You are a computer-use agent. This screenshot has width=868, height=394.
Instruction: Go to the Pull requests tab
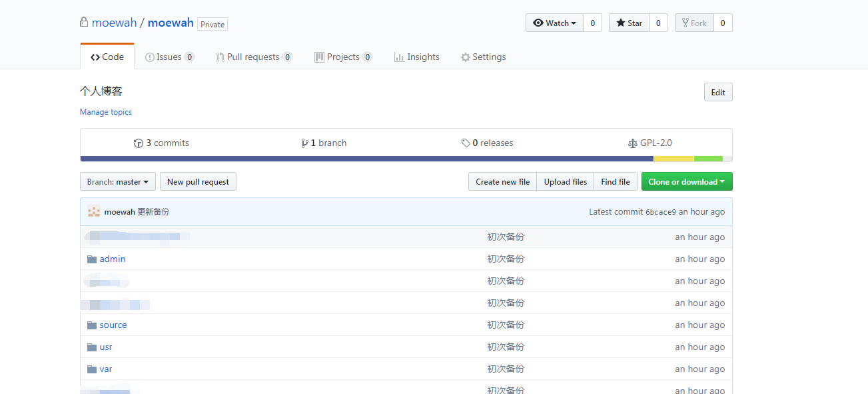click(x=254, y=57)
